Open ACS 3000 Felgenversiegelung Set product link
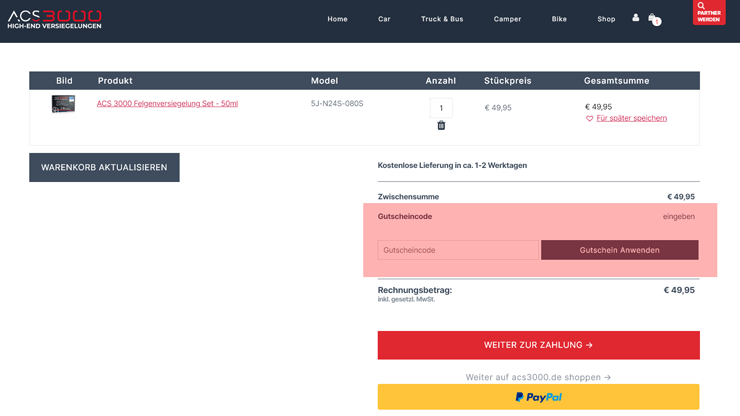 point(167,103)
